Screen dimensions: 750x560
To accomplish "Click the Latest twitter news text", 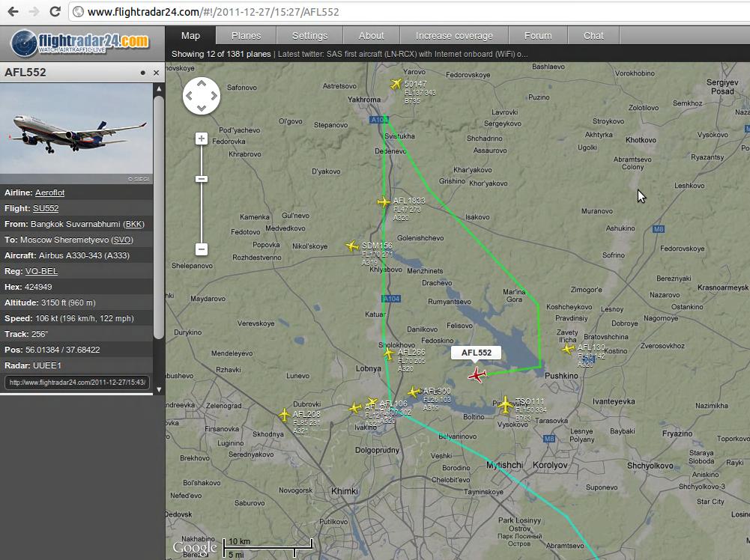I will point(403,54).
